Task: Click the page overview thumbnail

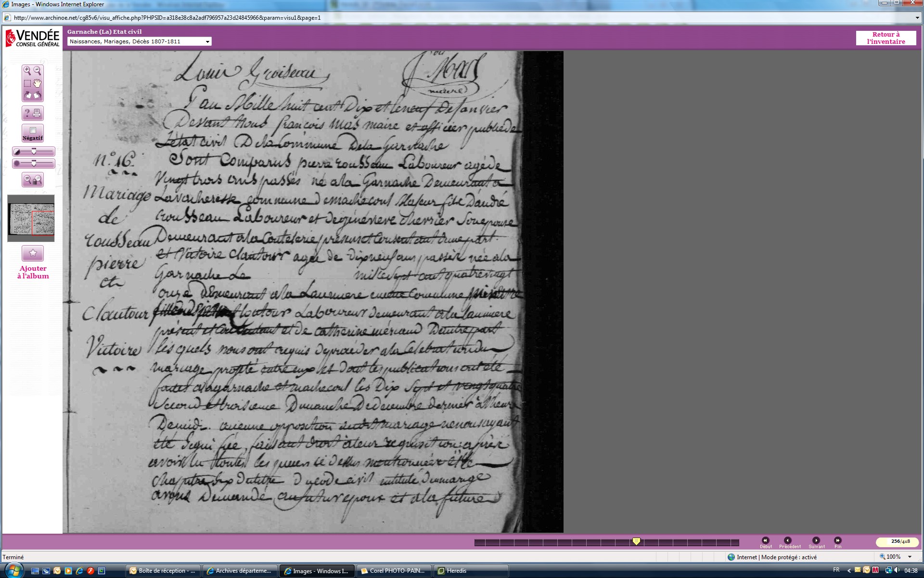Action: click(31, 218)
